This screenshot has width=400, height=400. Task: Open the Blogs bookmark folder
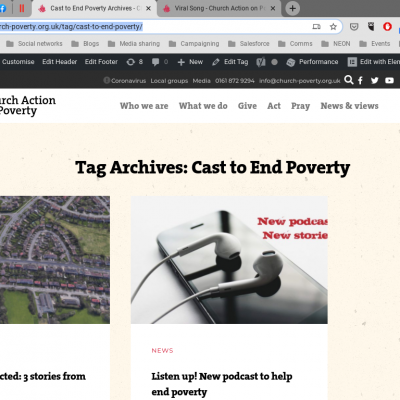tap(85, 44)
